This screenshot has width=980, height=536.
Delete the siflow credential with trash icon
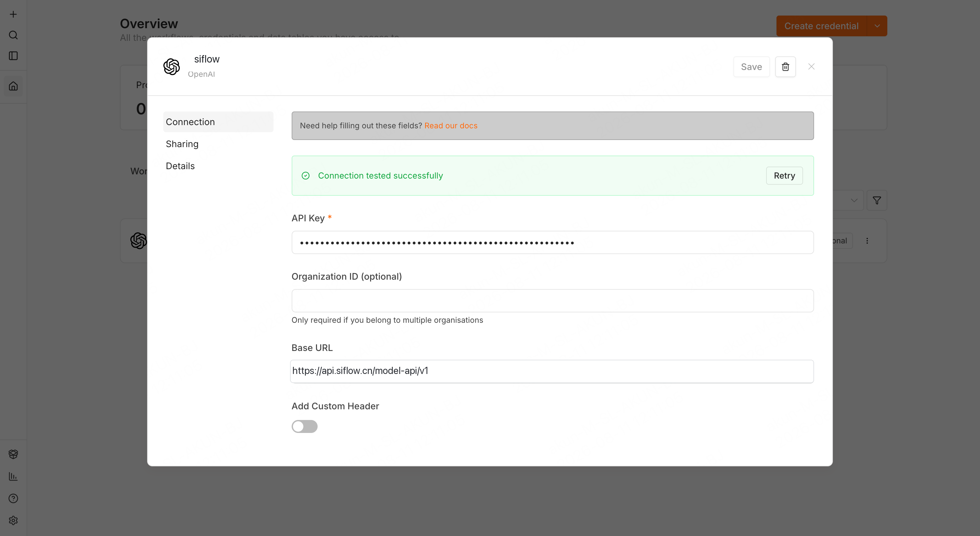click(786, 67)
